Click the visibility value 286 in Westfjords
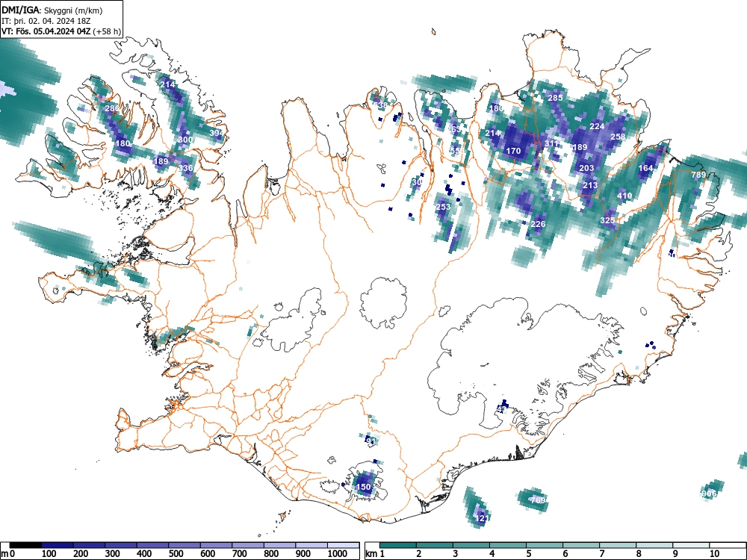This screenshot has width=747, height=560. [111, 108]
